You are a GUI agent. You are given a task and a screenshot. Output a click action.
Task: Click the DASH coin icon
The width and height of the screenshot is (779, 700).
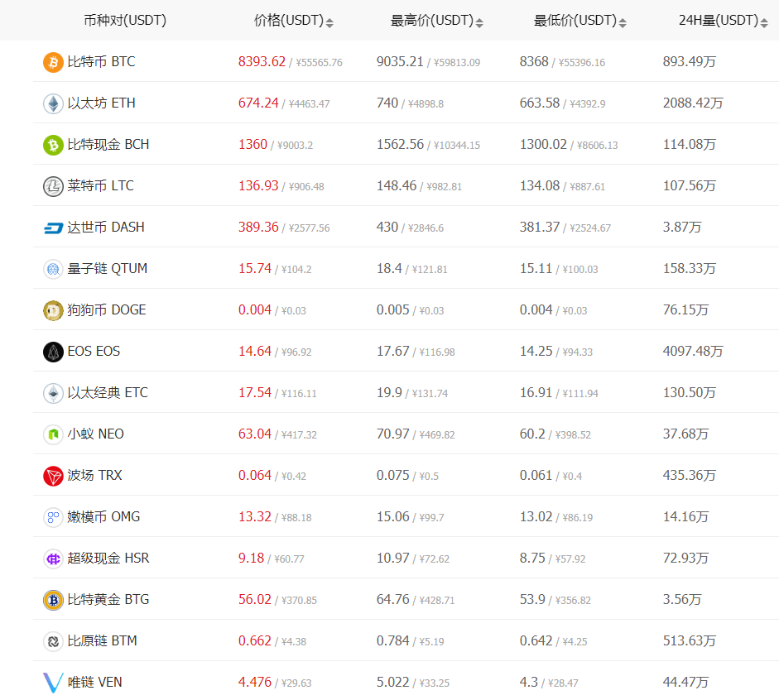53,228
